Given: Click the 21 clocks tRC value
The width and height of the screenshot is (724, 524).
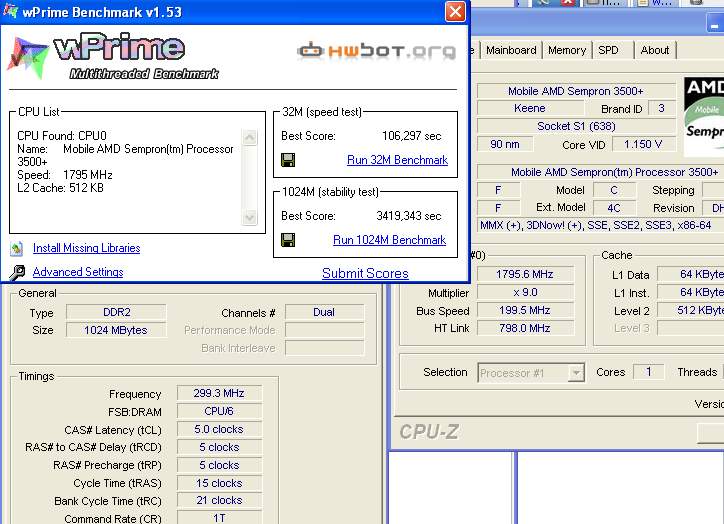Looking at the screenshot, I should (219, 500).
